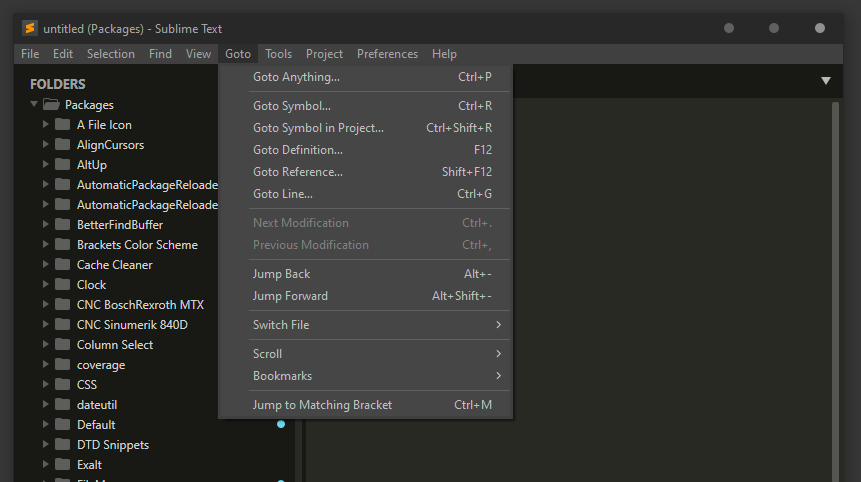Click Jump Back in Goto menu
Screen dimensions: 861x482
[x=365, y=273]
